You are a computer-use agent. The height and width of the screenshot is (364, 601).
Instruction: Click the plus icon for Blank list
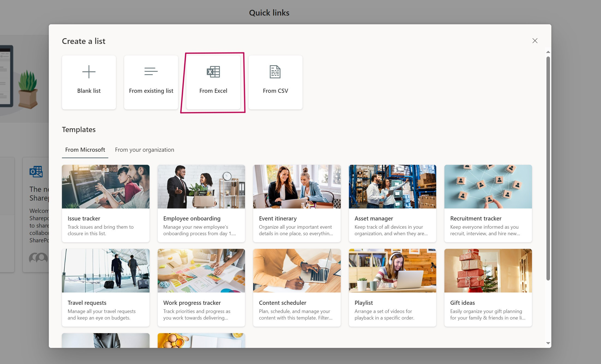tap(89, 72)
